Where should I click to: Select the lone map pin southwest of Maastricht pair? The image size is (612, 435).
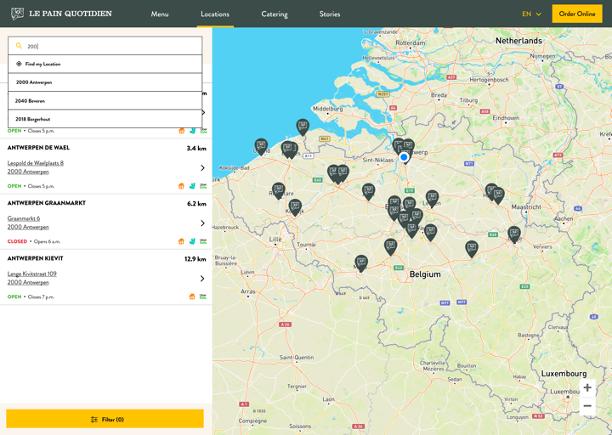(471, 248)
